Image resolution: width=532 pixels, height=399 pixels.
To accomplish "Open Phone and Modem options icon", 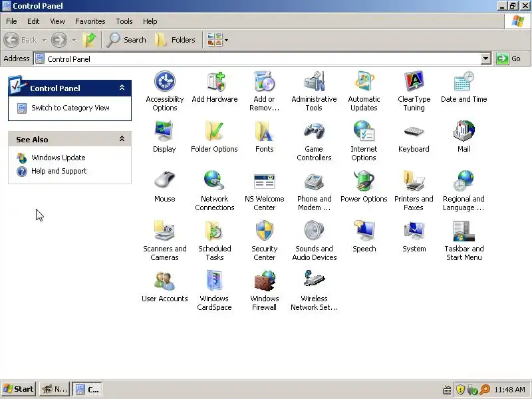I will 314,182.
